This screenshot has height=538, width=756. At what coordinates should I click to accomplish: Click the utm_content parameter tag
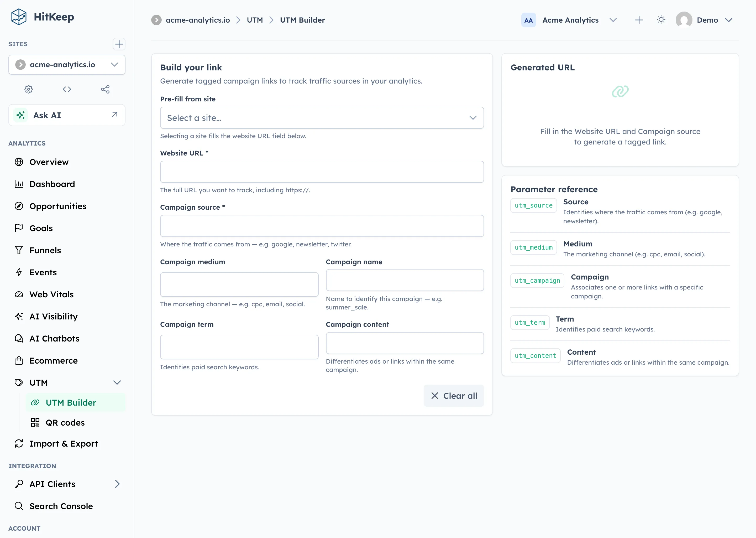click(535, 356)
